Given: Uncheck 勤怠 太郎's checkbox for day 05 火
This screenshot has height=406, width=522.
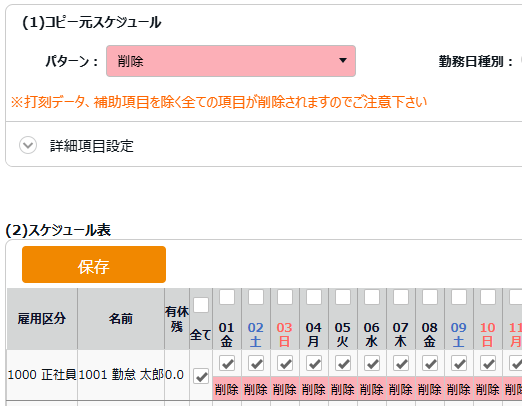Looking at the screenshot, I should (343, 363).
